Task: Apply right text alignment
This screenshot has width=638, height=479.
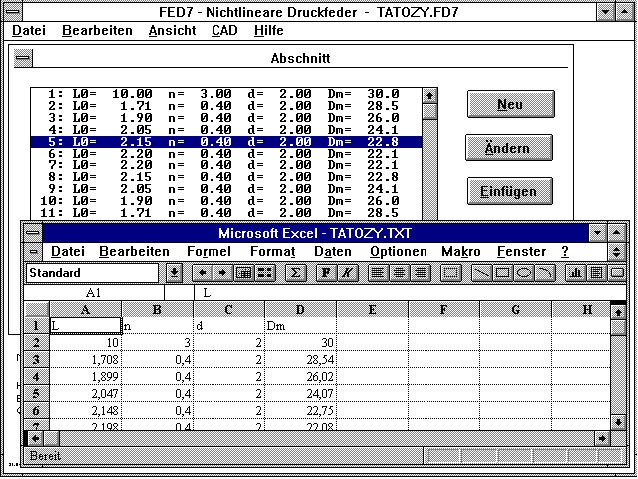Action: (420, 272)
